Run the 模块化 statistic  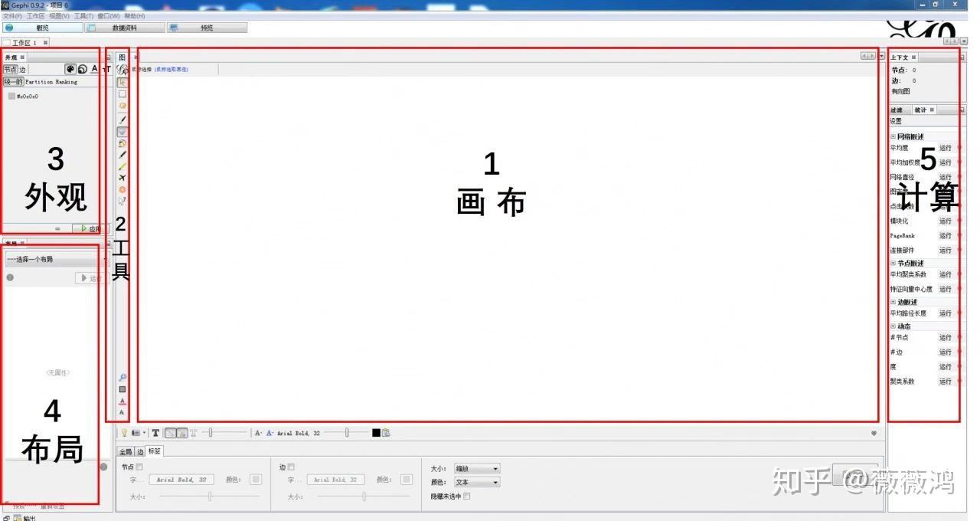[x=946, y=221]
